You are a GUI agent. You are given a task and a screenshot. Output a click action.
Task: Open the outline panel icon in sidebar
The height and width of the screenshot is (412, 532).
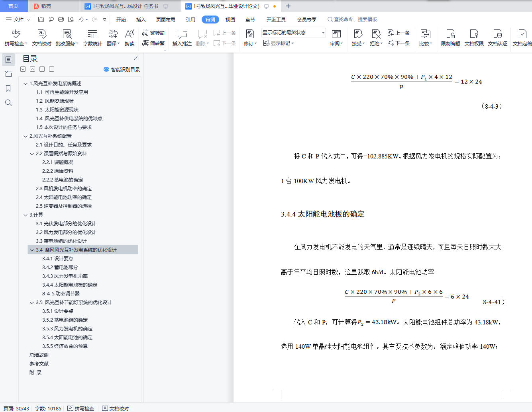tap(8, 60)
